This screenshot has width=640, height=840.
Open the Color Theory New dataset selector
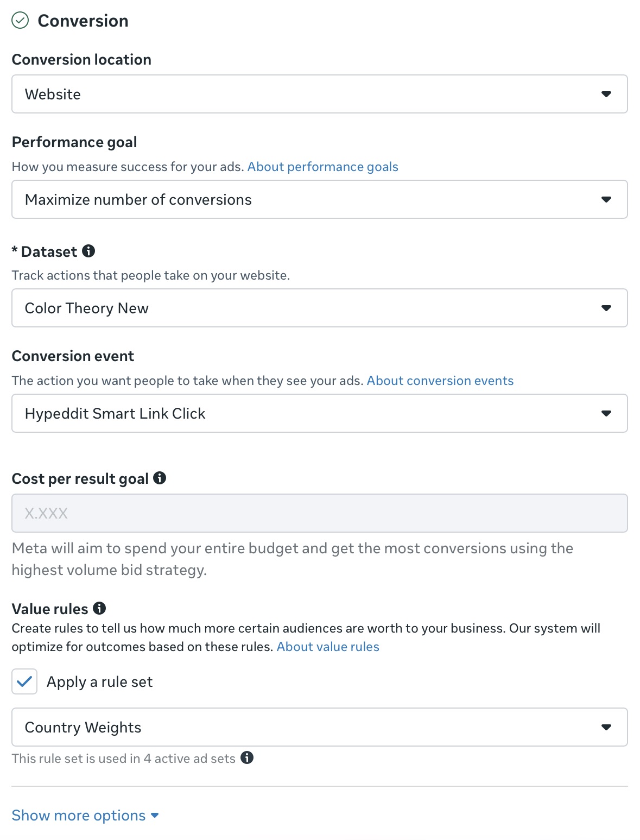[319, 308]
